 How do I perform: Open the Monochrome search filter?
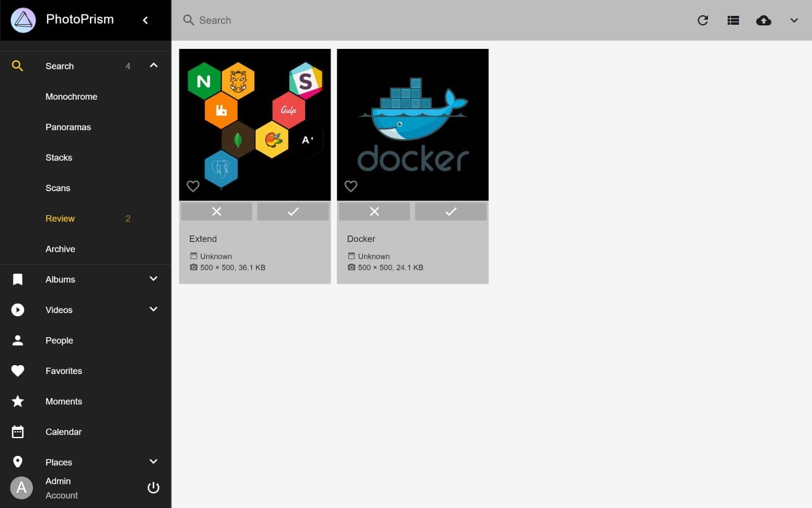click(x=71, y=97)
